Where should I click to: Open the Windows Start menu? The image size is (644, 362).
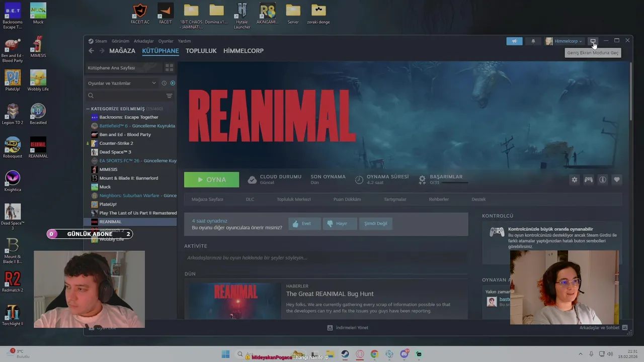[225, 354]
